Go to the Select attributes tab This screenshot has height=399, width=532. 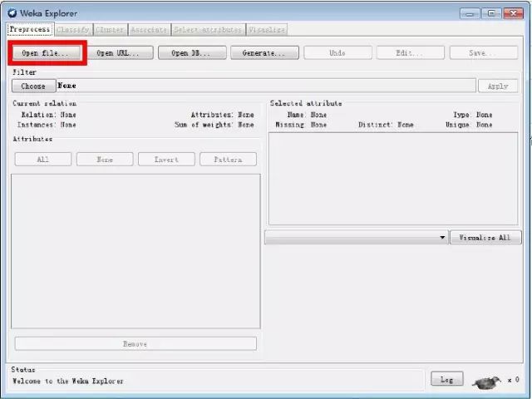209,30
